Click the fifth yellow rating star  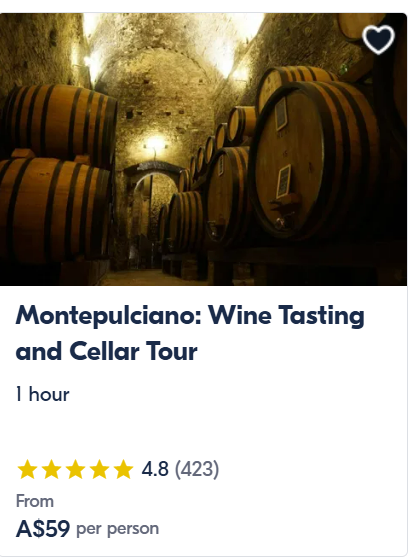pyautogui.click(x=124, y=469)
